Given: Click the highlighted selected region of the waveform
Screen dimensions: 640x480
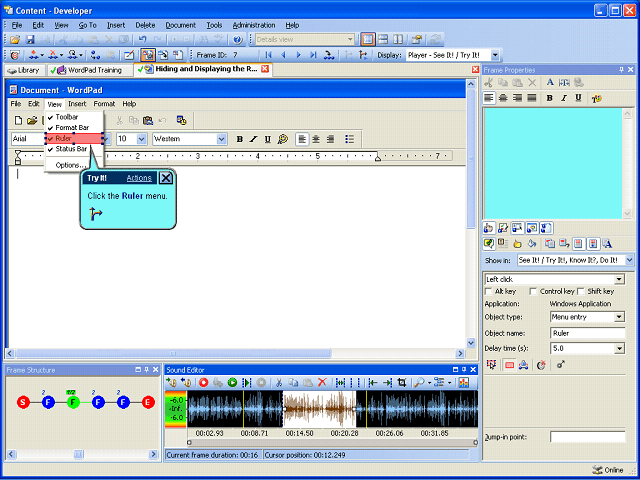Looking at the screenshot, I should pyautogui.click(x=319, y=409).
